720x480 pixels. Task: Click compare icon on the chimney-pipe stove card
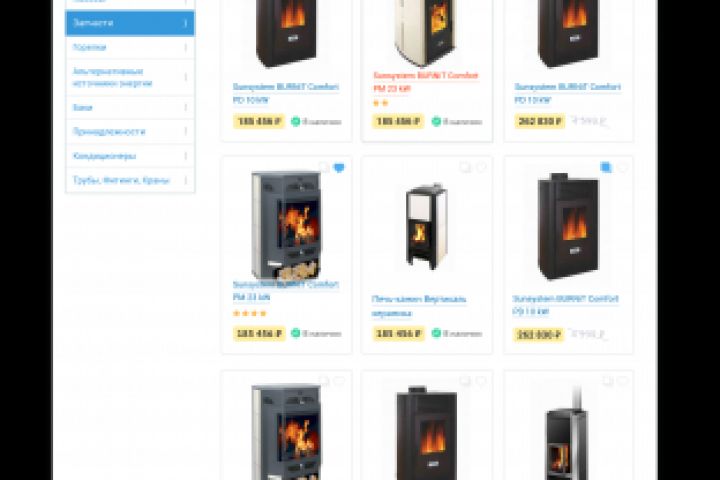click(606, 382)
